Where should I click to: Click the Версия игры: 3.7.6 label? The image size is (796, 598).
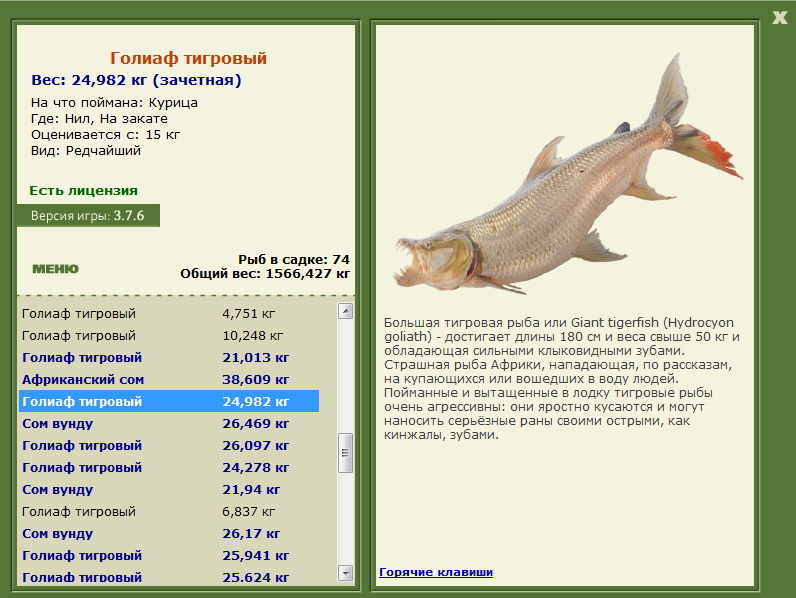pos(88,216)
